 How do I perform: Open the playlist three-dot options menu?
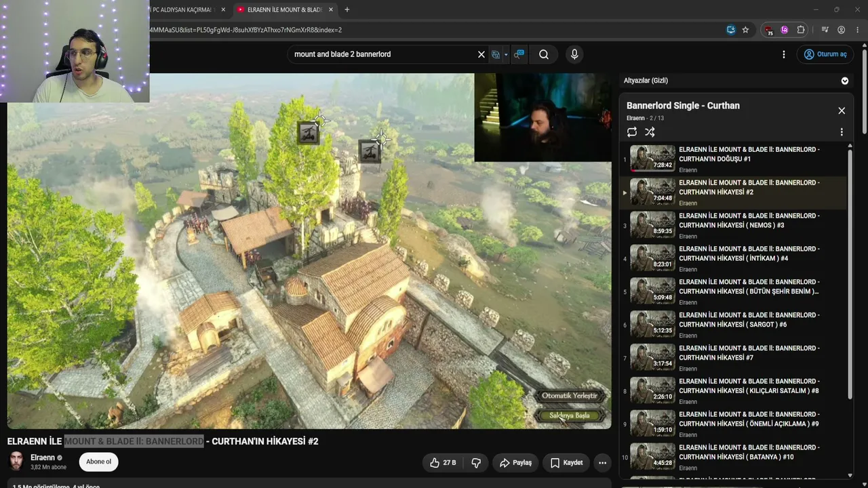[x=842, y=132]
